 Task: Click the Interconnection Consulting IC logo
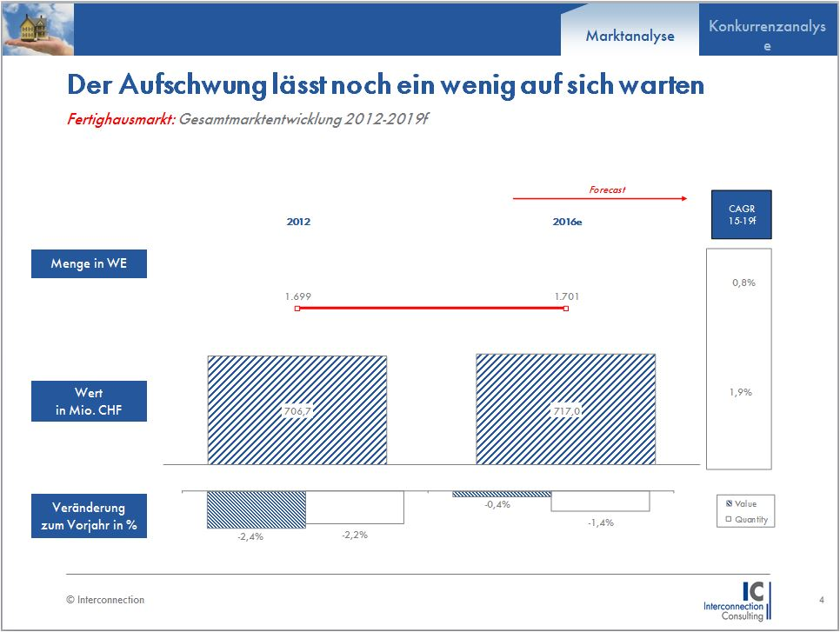[736, 601]
